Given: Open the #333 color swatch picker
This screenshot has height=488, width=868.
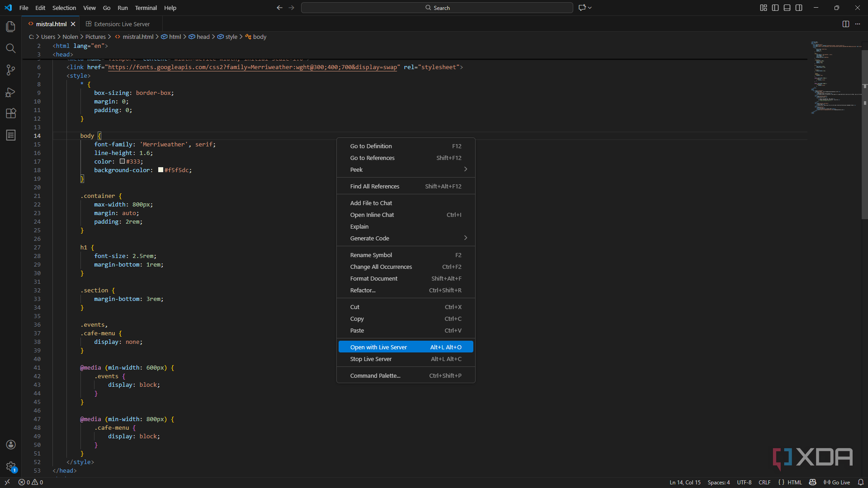Looking at the screenshot, I should click(122, 161).
